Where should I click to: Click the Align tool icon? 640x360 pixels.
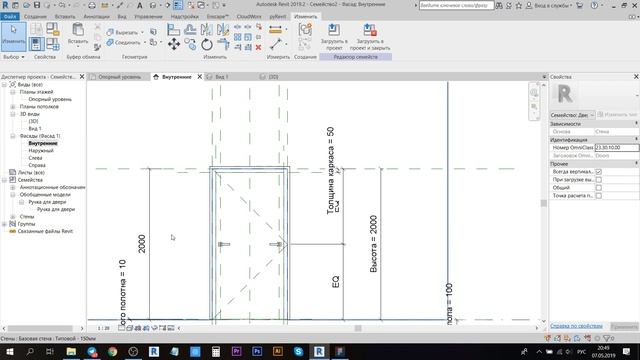click(x=173, y=29)
